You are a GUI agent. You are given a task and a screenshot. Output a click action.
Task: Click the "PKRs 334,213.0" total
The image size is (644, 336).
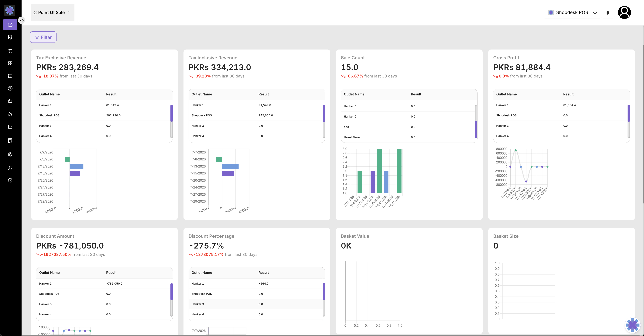pyautogui.click(x=220, y=67)
